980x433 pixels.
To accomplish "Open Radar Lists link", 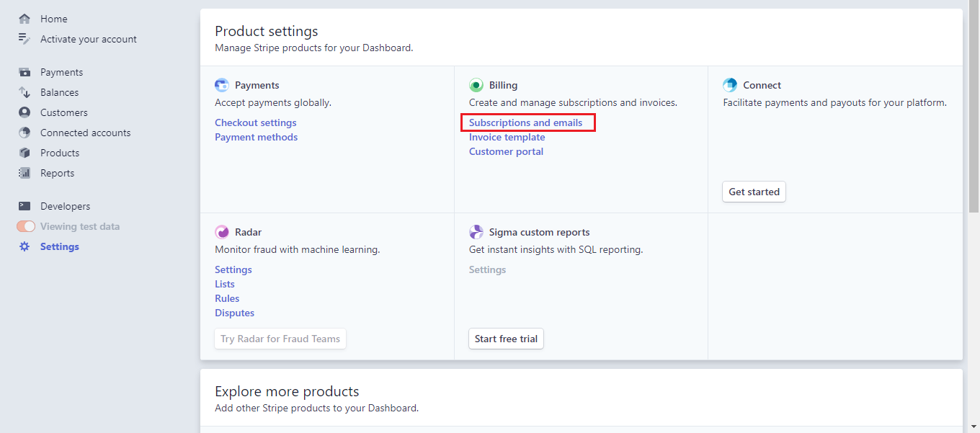I will (x=225, y=284).
